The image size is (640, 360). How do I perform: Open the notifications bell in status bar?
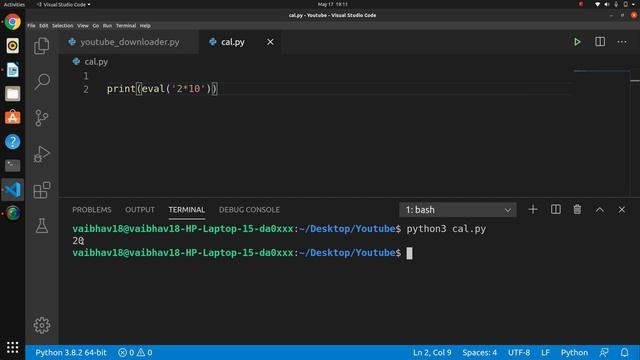624,352
